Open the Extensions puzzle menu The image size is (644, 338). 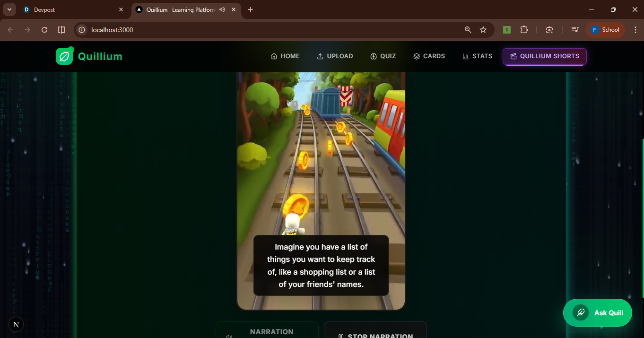(x=524, y=30)
